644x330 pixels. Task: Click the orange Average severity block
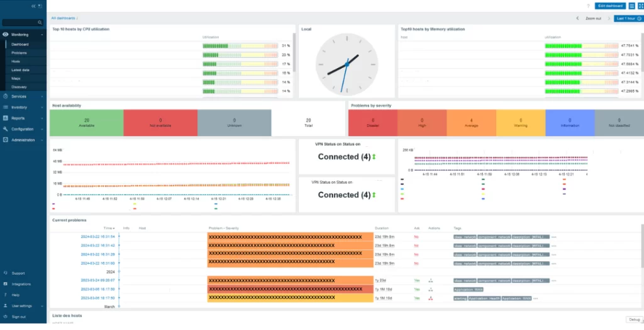(x=471, y=122)
